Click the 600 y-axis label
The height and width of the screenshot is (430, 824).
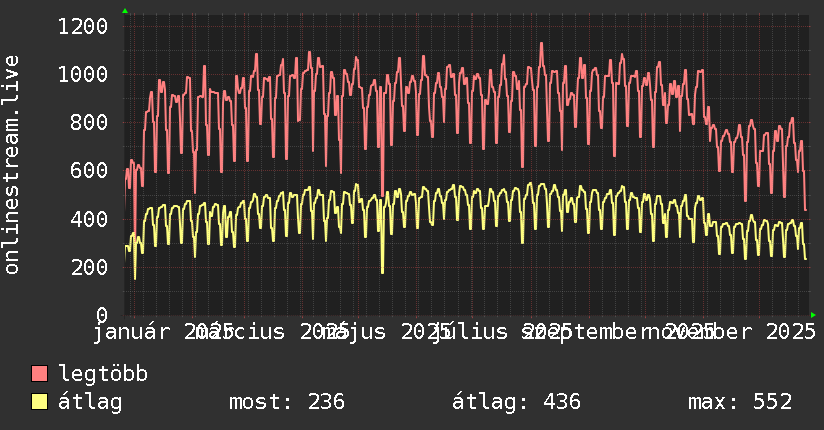pos(89,170)
